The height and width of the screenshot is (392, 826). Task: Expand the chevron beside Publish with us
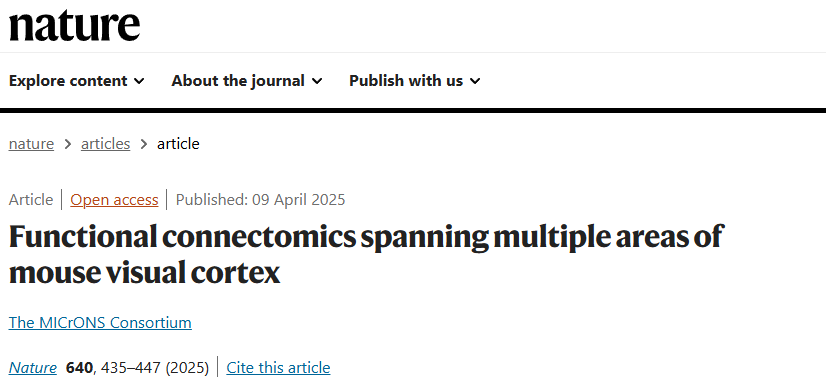pyautogui.click(x=475, y=81)
